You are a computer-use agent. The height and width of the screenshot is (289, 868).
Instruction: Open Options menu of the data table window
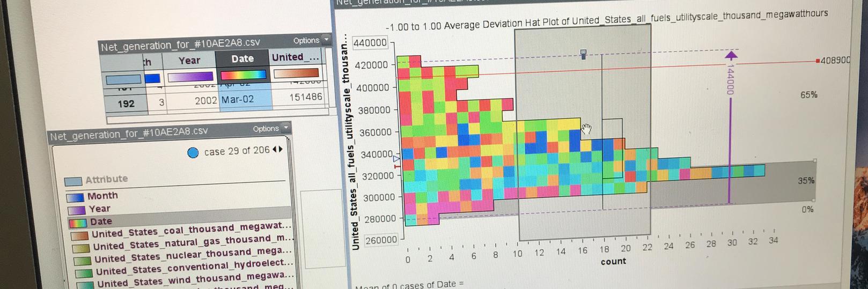coord(306,40)
